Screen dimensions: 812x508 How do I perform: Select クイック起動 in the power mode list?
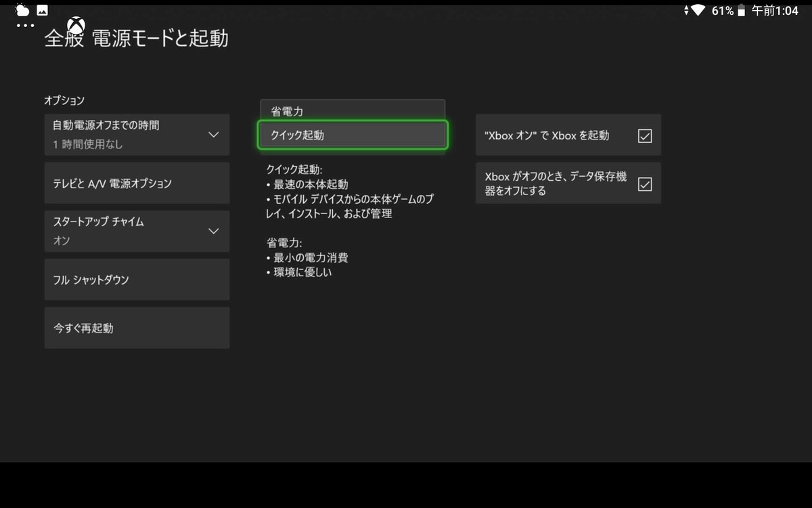coord(353,135)
